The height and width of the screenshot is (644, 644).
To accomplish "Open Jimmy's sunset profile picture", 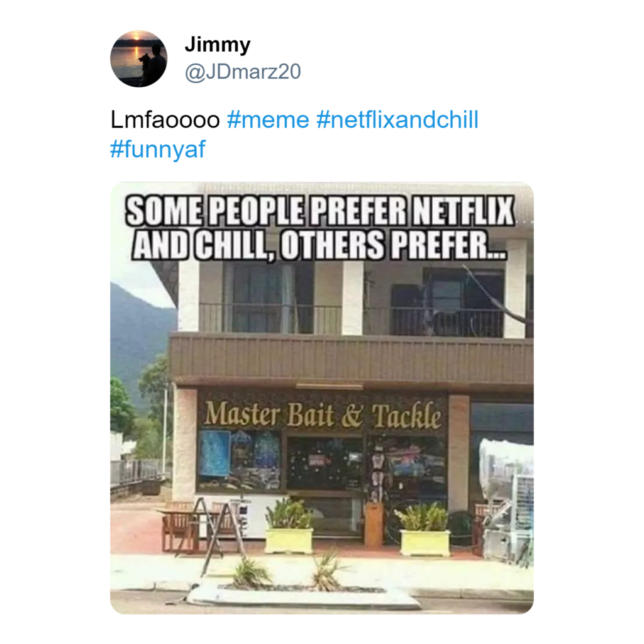I will click(139, 58).
